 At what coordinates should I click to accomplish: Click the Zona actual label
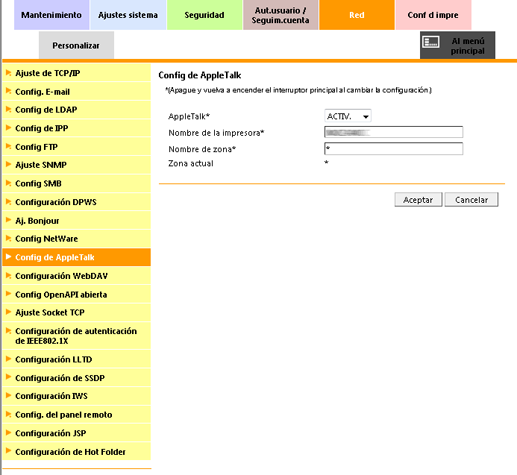pos(191,164)
